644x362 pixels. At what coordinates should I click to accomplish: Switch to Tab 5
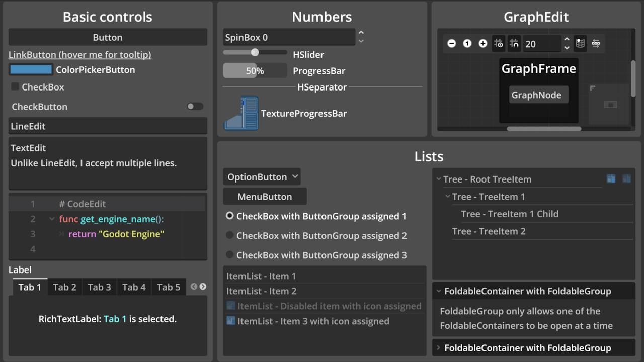169,287
